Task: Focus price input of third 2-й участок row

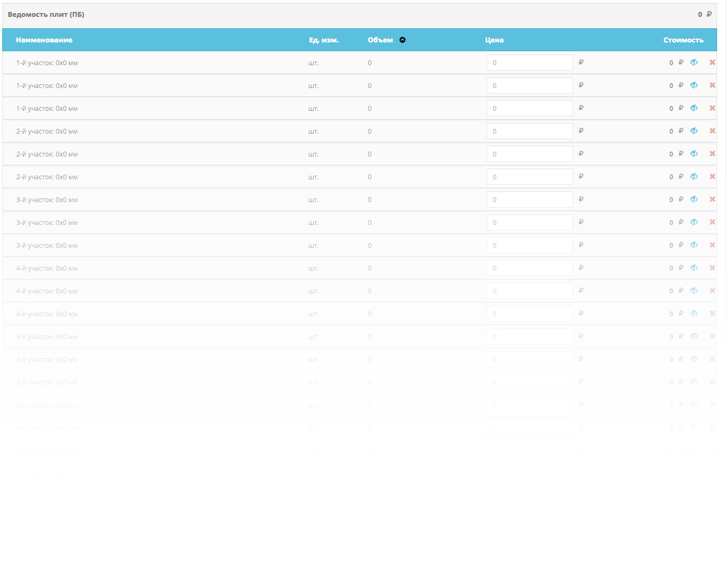Action: [529, 177]
